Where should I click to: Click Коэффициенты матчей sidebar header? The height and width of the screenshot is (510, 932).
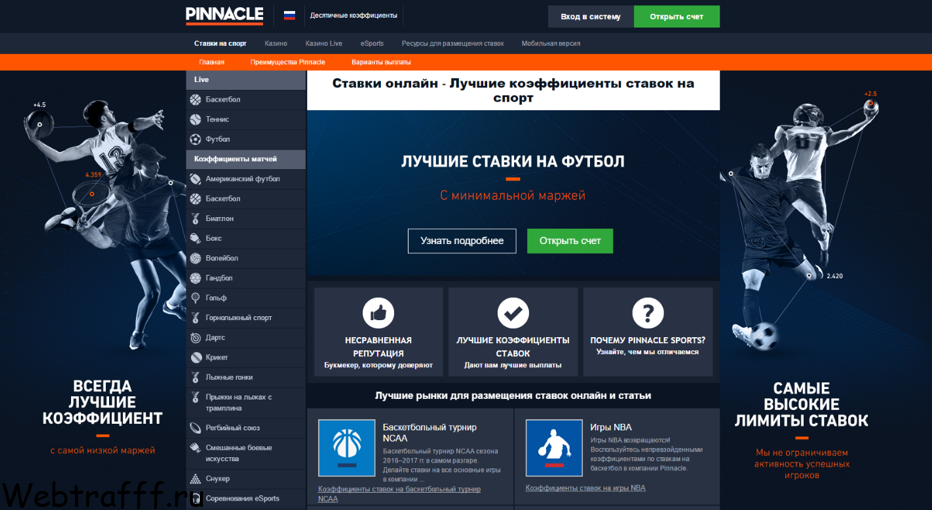coord(245,159)
